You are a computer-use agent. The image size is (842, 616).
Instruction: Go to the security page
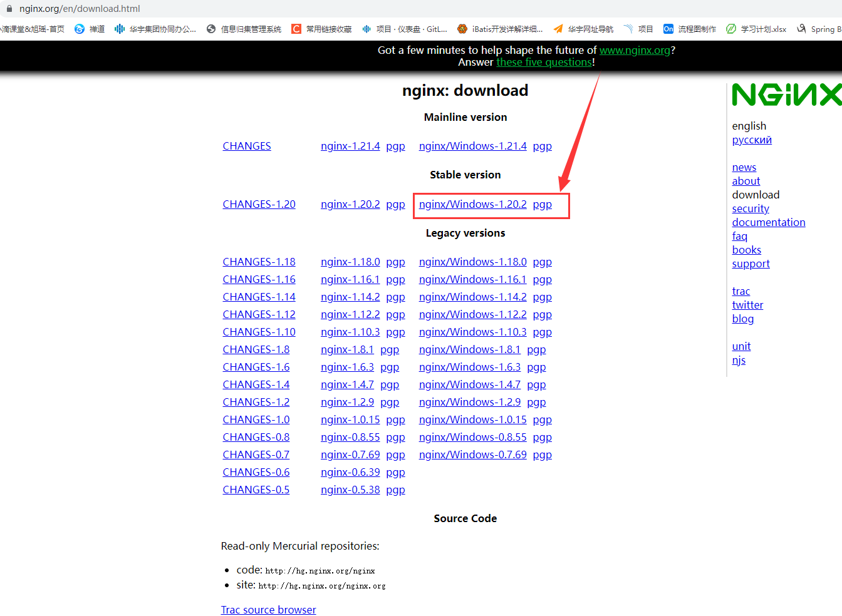751,208
